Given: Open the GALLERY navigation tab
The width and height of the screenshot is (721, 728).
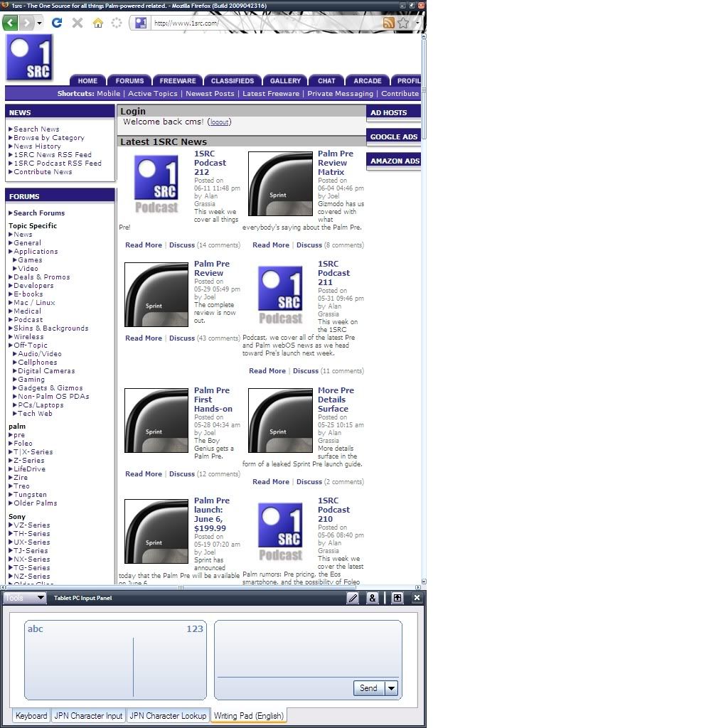Looking at the screenshot, I should click(285, 80).
